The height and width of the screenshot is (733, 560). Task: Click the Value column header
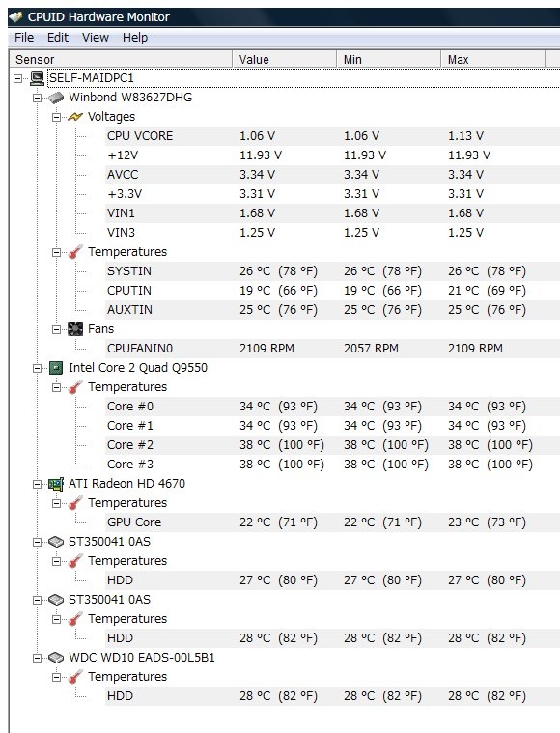tap(284, 59)
